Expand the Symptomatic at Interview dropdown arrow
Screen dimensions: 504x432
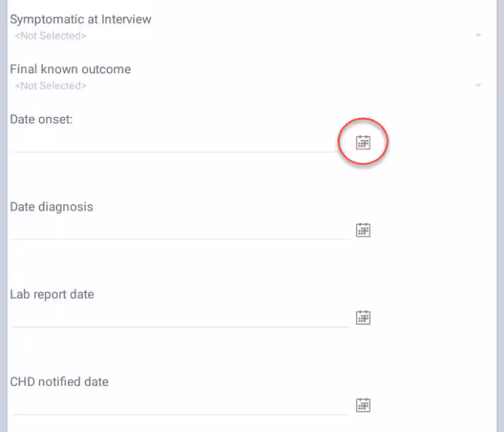pos(478,35)
